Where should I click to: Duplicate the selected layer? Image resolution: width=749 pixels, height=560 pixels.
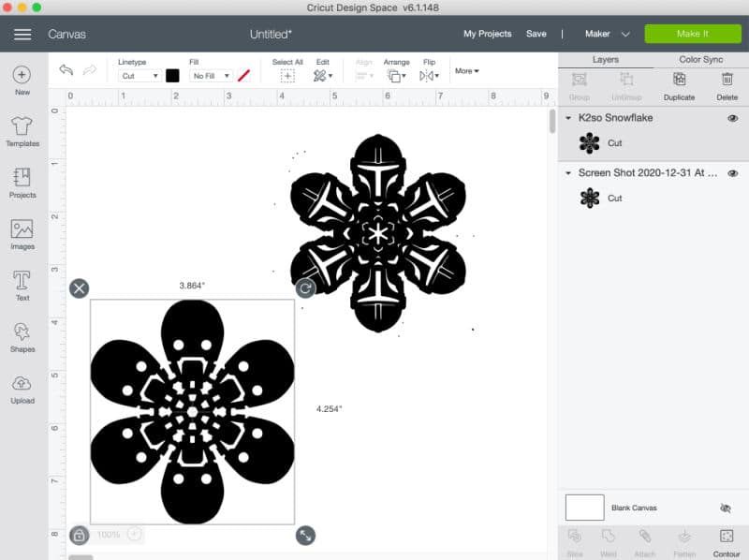tap(679, 86)
